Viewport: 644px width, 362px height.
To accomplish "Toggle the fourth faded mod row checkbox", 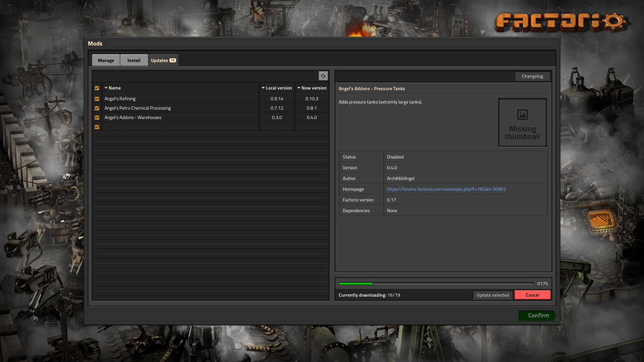I will coord(97,127).
